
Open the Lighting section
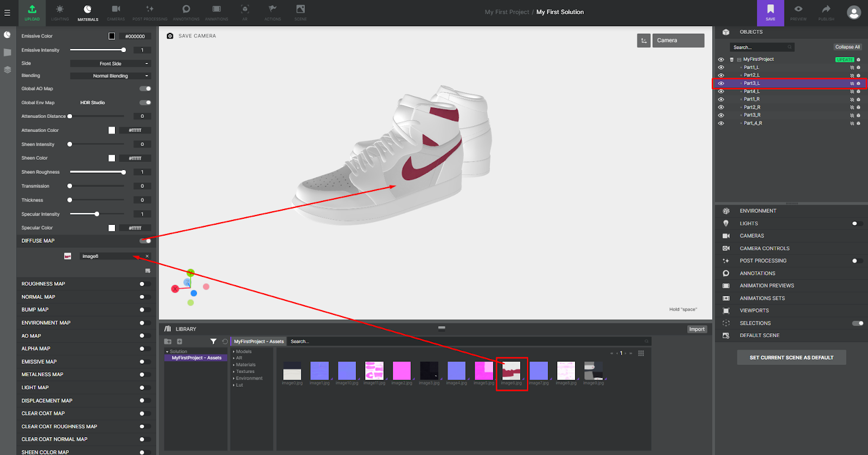click(60, 12)
